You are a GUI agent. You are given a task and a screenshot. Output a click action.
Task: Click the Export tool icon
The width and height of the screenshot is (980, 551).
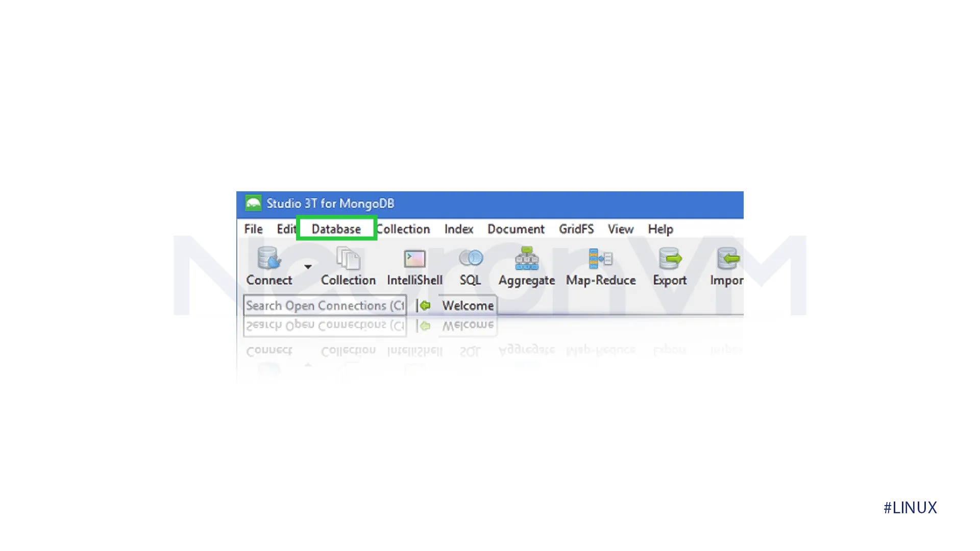(x=670, y=266)
